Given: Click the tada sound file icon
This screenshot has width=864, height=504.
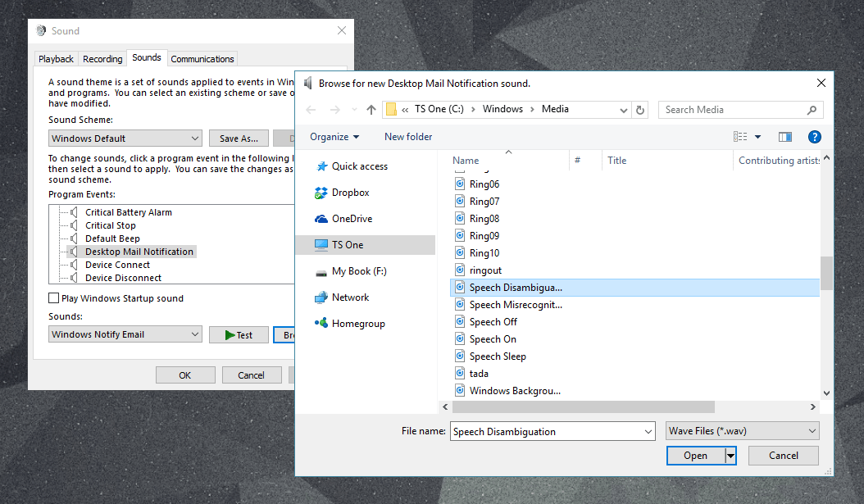Looking at the screenshot, I should coord(460,374).
